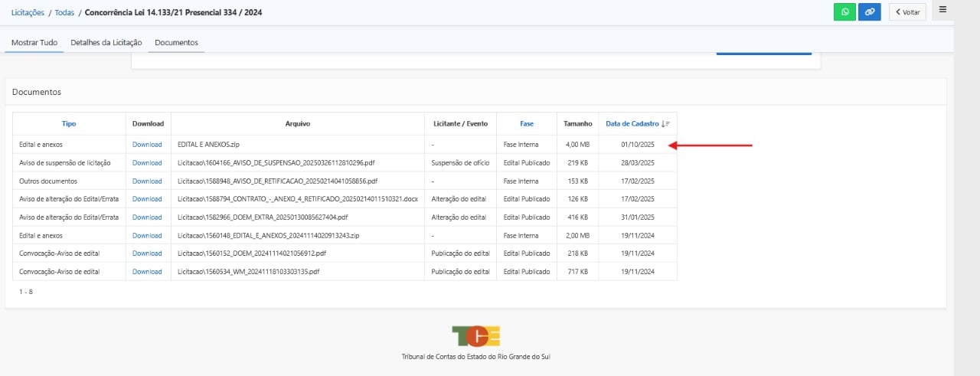The width and height of the screenshot is (980, 376).
Task: Sort by Data de Cadastro header text
Action: [632, 123]
